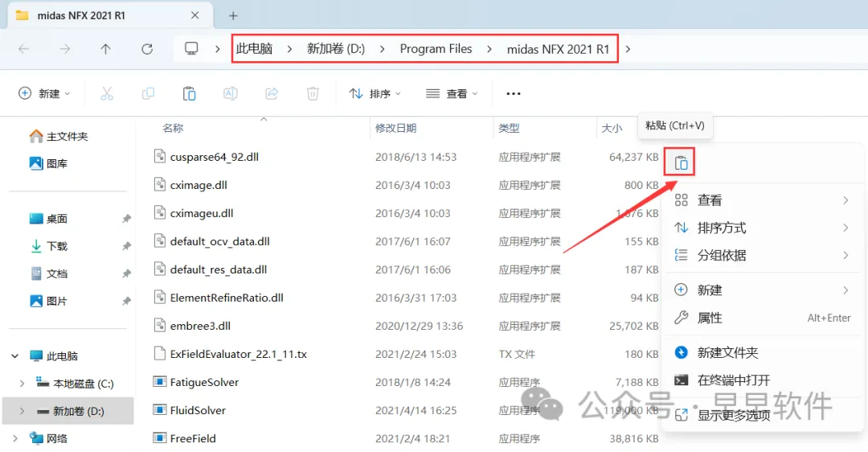868x452 pixels.
Task: Open Gallery (图库) in sidebar
Action: [48, 163]
